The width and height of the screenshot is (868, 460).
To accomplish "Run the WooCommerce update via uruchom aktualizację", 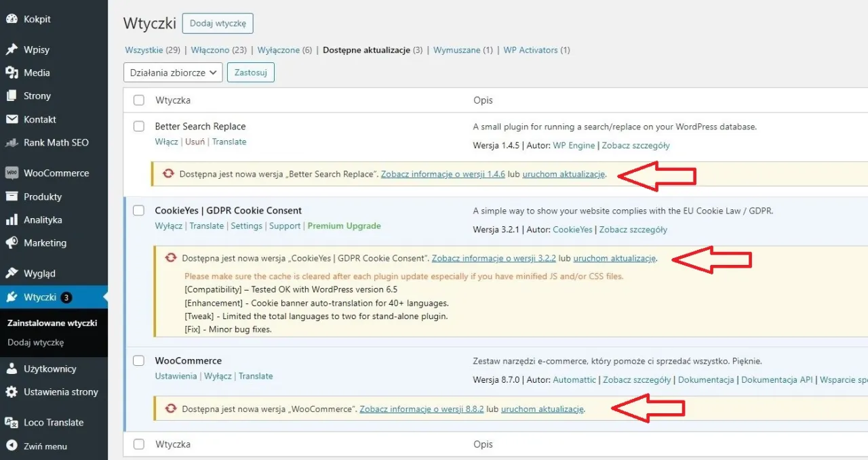I will 542,409.
